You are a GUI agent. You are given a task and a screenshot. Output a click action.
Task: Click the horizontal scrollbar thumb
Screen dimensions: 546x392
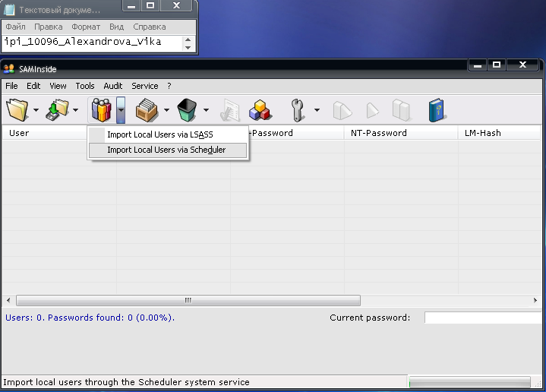click(188, 300)
